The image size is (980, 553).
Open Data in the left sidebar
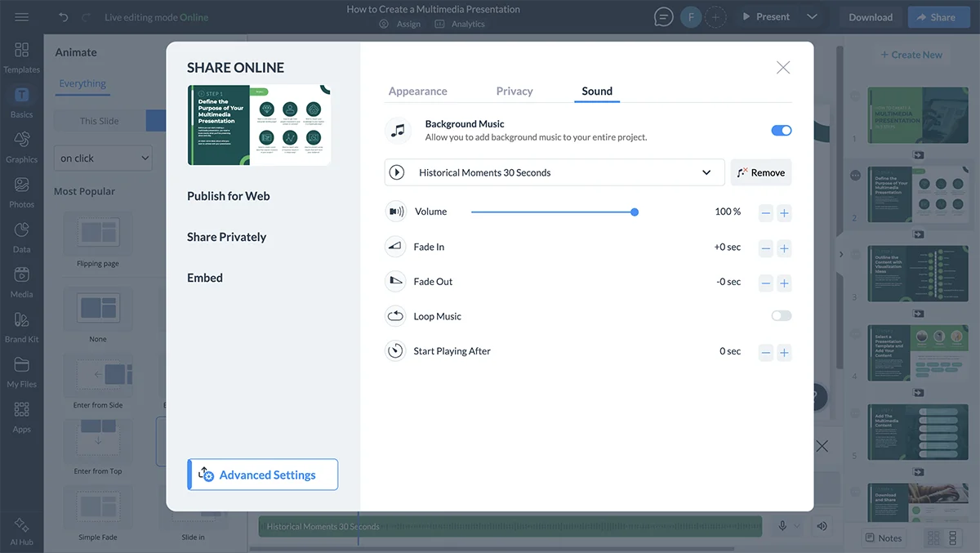(21, 237)
